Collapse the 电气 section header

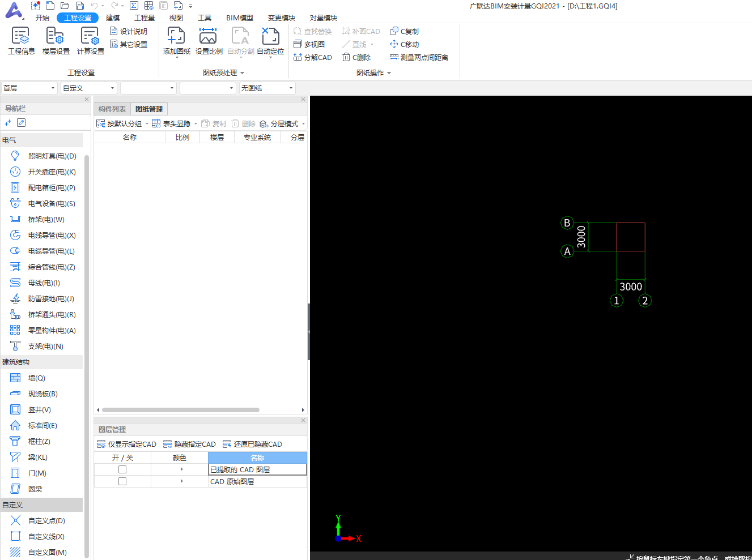(42, 140)
